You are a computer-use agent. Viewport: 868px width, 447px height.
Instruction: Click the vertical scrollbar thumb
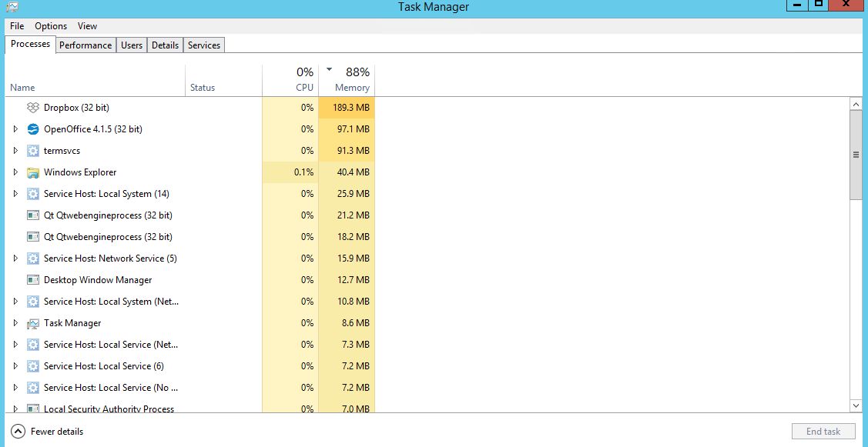(x=856, y=155)
